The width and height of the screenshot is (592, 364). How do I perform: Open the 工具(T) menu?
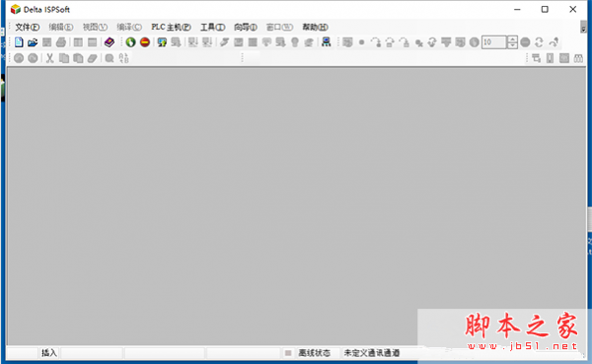(212, 28)
